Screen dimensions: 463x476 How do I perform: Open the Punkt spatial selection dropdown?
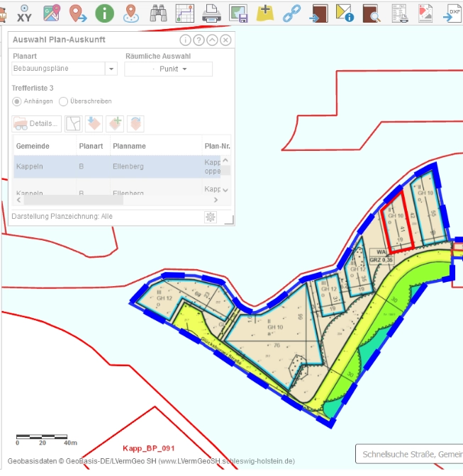pos(169,69)
